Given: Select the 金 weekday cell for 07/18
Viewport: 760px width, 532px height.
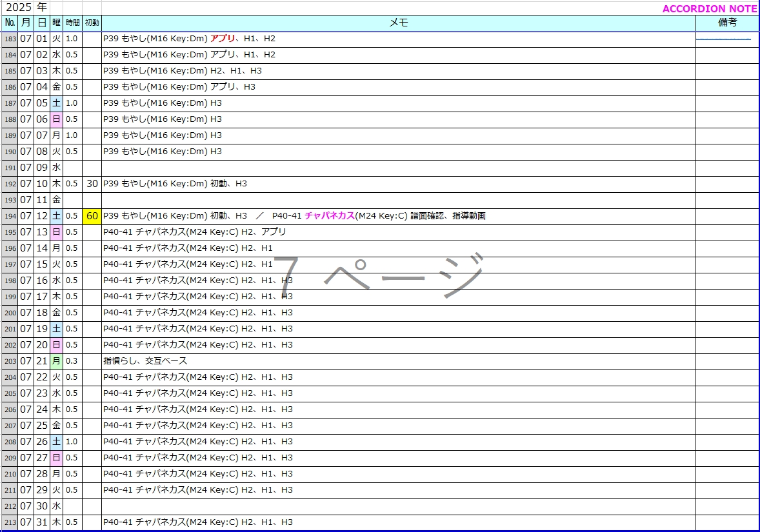Looking at the screenshot, I should click(57, 313).
